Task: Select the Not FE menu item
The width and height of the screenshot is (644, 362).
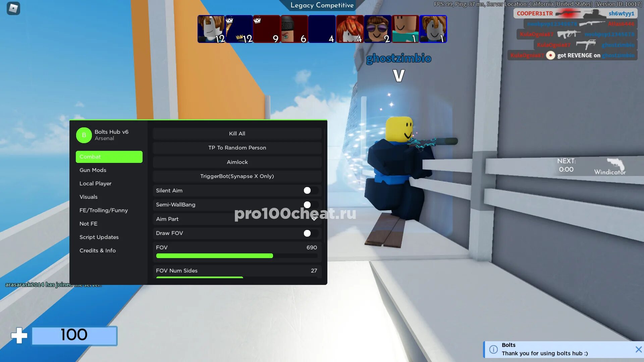Action: (88, 223)
